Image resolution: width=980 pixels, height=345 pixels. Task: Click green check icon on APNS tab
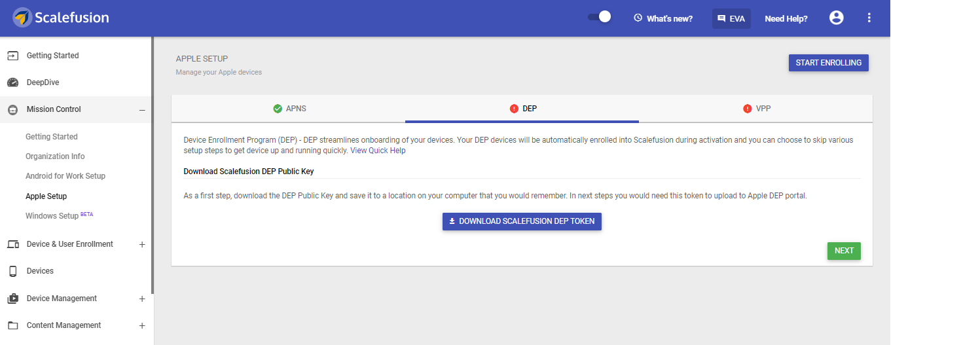(278, 109)
